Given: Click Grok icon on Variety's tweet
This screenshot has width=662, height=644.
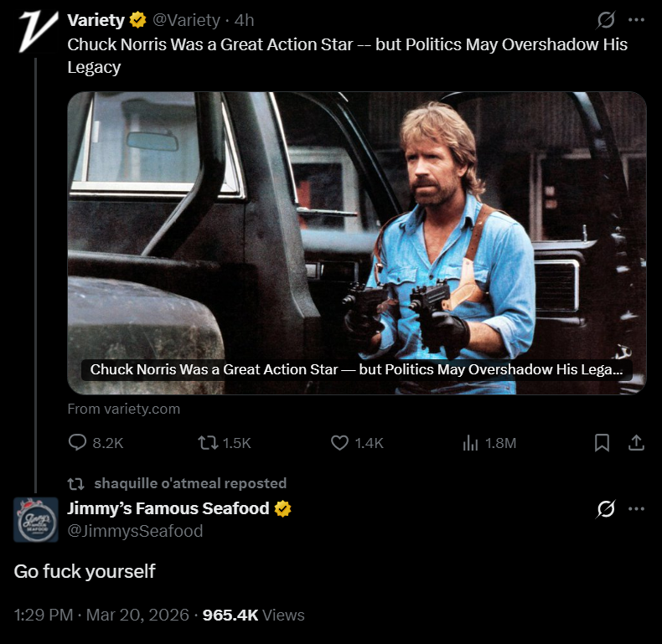Looking at the screenshot, I should pos(604,20).
